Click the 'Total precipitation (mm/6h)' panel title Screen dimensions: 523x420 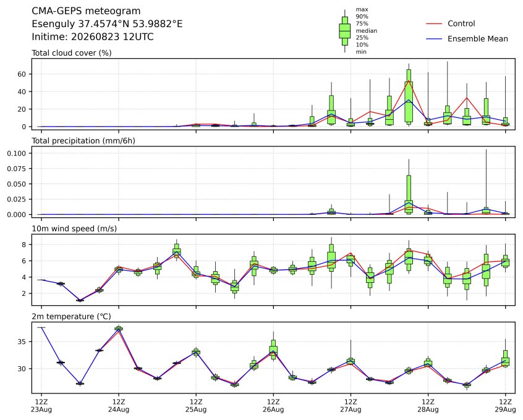(83, 141)
